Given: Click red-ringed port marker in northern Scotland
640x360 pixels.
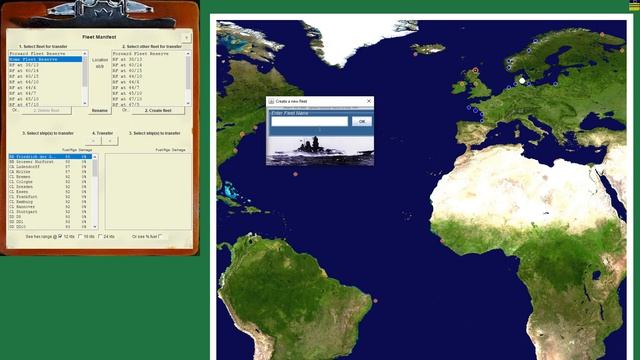Looking at the screenshot, I should pyautogui.click(x=475, y=71).
